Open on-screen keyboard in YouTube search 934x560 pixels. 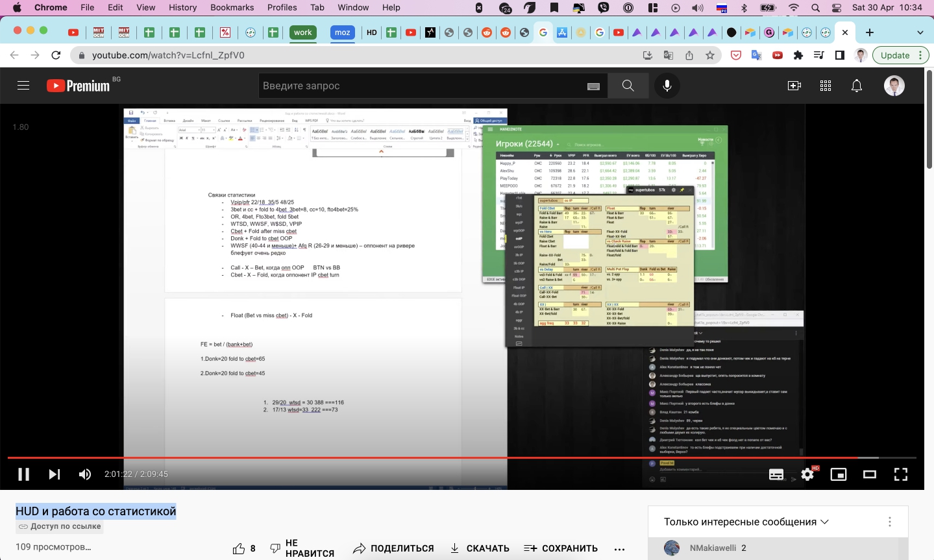(x=593, y=86)
